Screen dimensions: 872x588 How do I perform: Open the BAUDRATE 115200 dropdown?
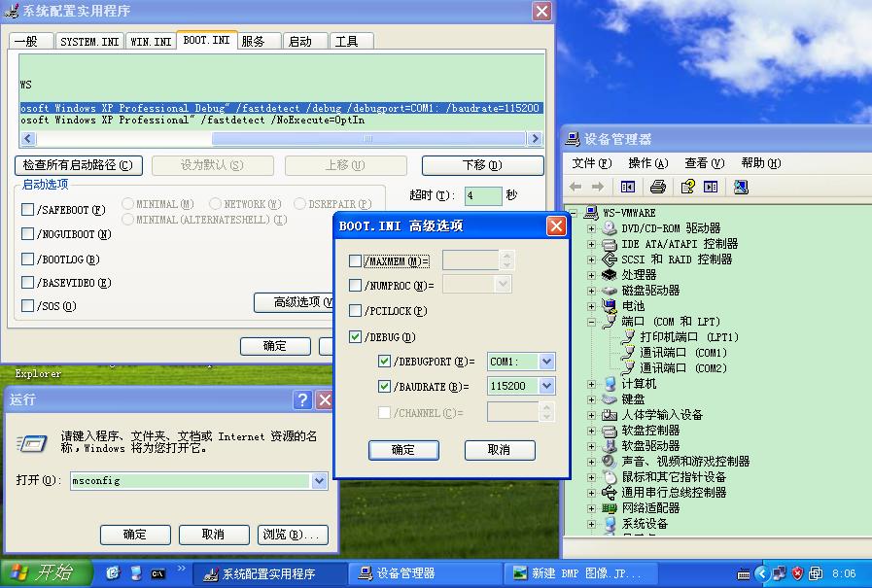pyautogui.click(x=546, y=386)
